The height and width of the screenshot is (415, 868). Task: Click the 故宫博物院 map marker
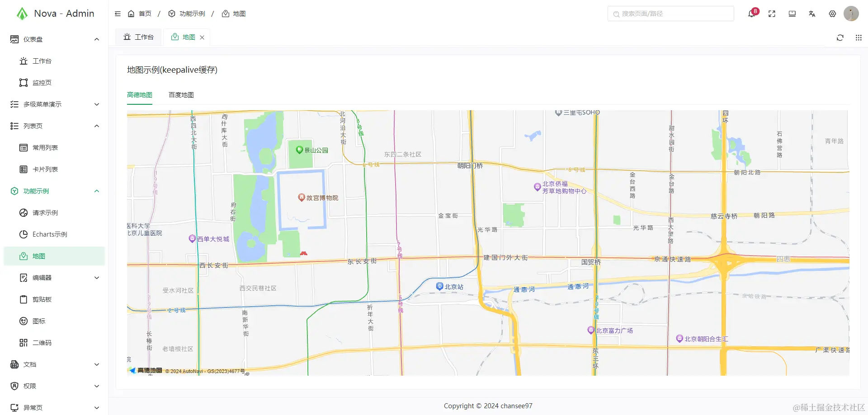point(302,197)
